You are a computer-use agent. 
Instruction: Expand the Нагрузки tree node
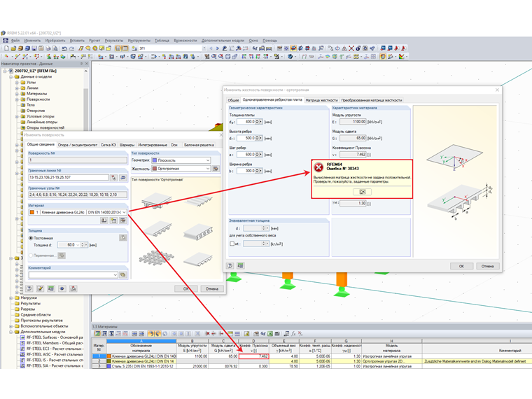(11, 297)
